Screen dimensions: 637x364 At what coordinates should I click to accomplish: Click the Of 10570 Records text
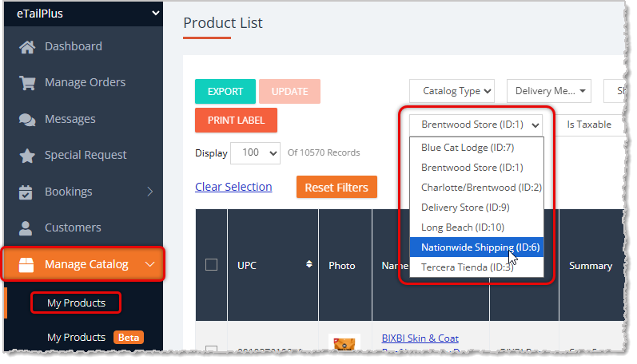tap(324, 152)
